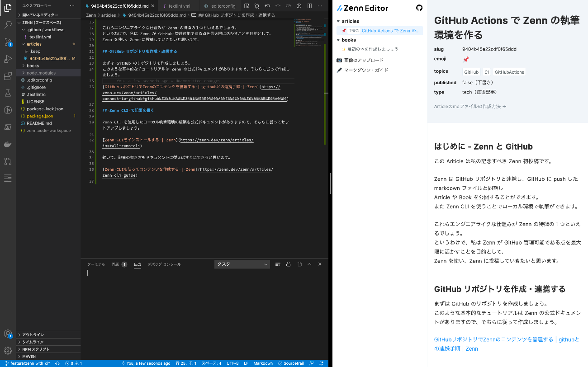The height and width of the screenshot is (367, 588).
Task: Open the Manage gear icon
Action: click(8, 351)
